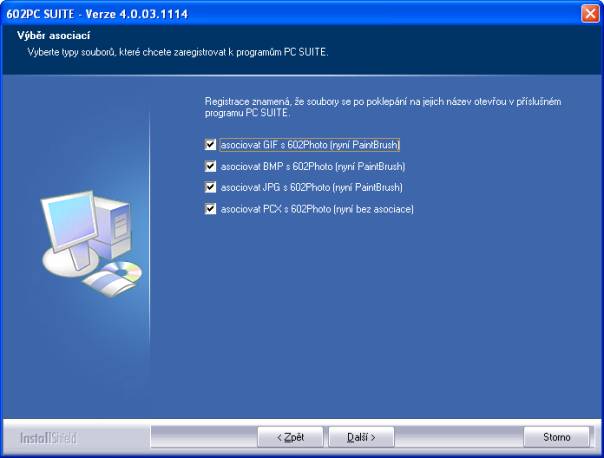Click the 'asociovat BMP s 602Photo' label text
604x458 pixels.
pyautogui.click(x=312, y=166)
